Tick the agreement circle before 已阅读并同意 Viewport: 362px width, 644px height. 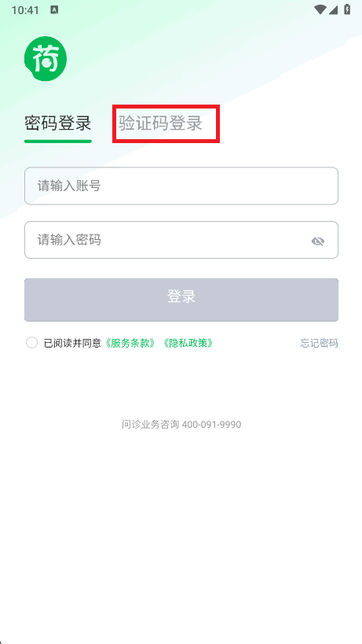pyautogui.click(x=31, y=343)
